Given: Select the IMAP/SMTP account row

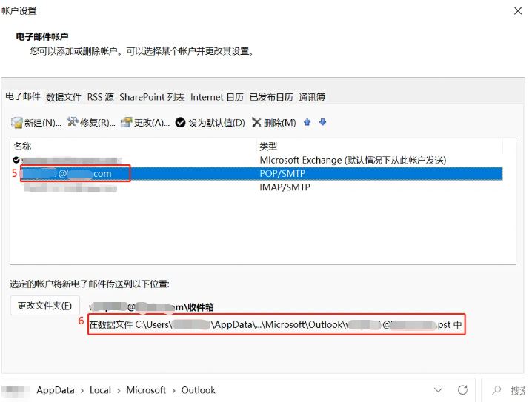Looking at the screenshot, I should pos(257,187).
